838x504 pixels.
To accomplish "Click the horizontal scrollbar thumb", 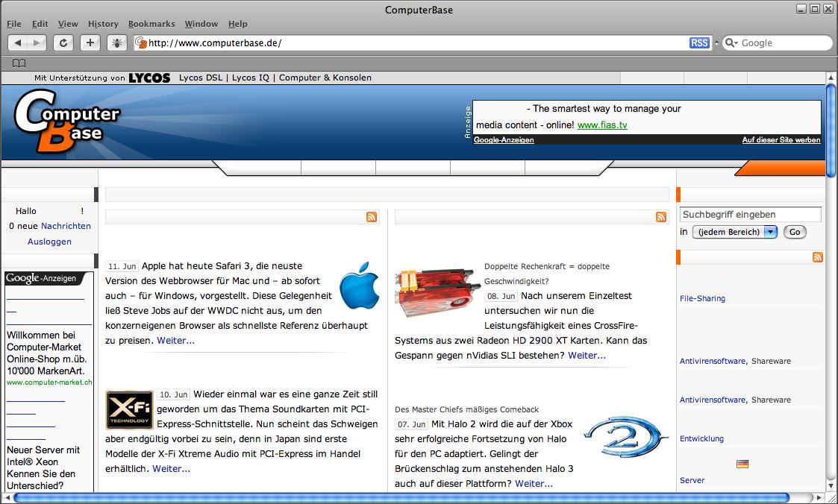I will coord(401,497).
